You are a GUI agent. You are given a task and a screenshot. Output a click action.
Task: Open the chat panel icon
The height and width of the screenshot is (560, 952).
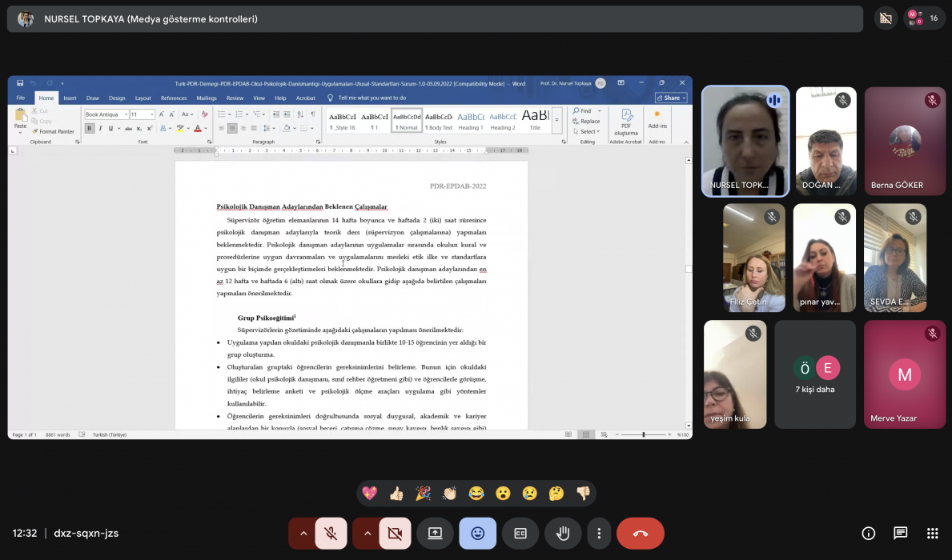pyautogui.click(x=900, y=534)
